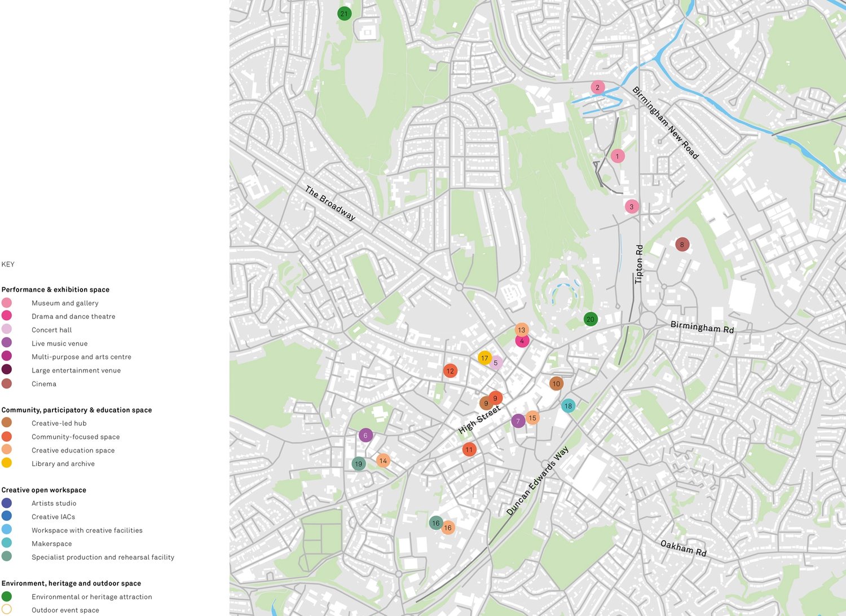
Task: Select the "Drama and dance theatre" label
Action: point(73,317)
